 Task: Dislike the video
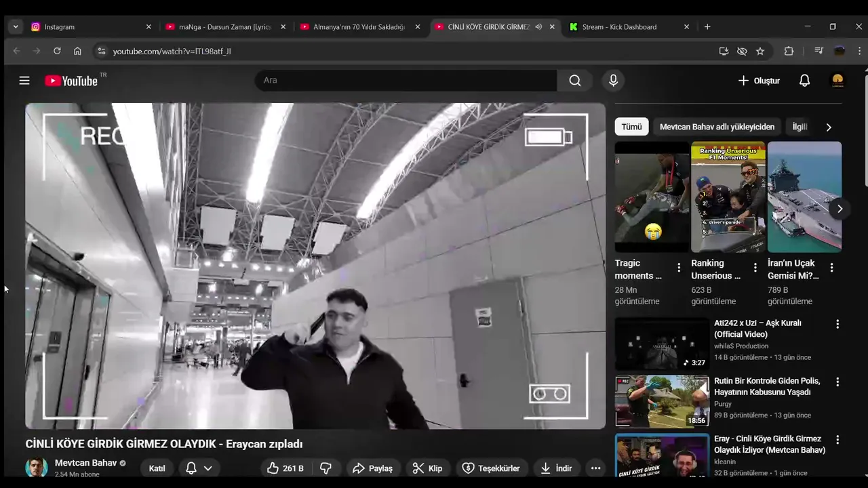point(325,468)
